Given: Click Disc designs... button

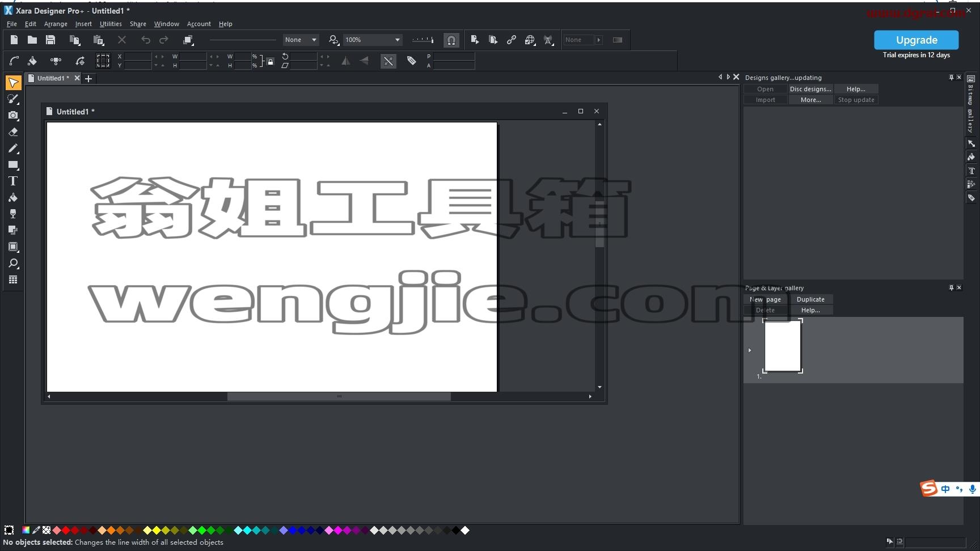Looking at the screenshot, I should [810, 89].
